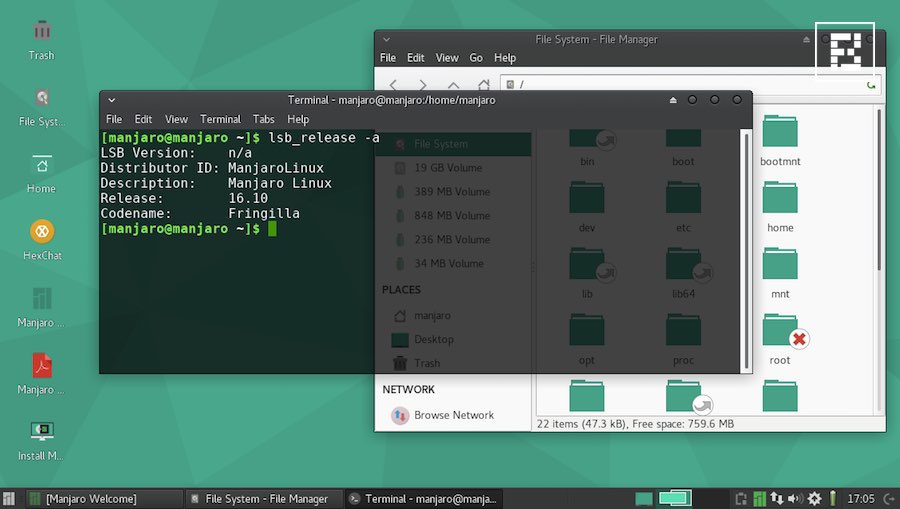Open the Trash desktop icon
This screenshot has width=900, height=509.
[42, 32]
